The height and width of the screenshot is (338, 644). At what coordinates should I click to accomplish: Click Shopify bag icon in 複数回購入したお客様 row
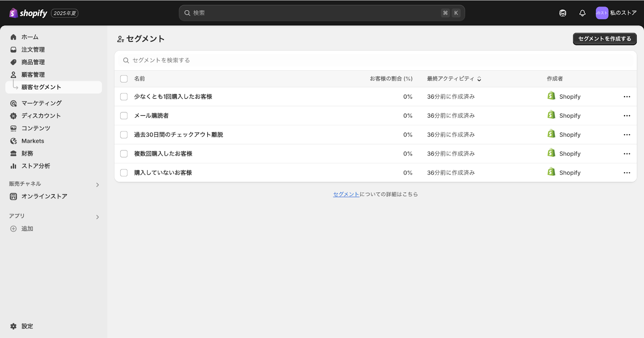[x=551, y=153]
